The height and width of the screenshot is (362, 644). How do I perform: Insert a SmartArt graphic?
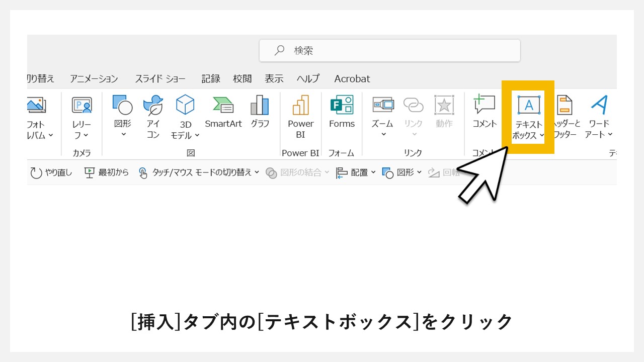click(x=223, y=112)
